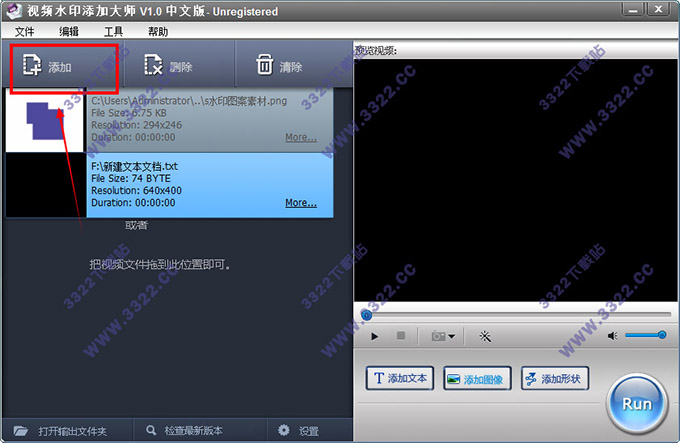Viewport: 680px width, 443px height.
Task: Close the application window
Action: [658, 9]
